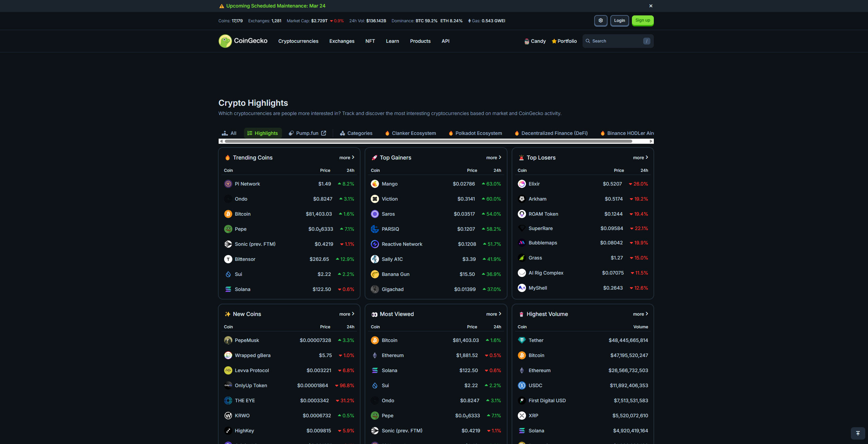This screenshot has width=868, height=444.
Task: Click the Exchanges 1,281 count
Action: [x=276, y=21]
